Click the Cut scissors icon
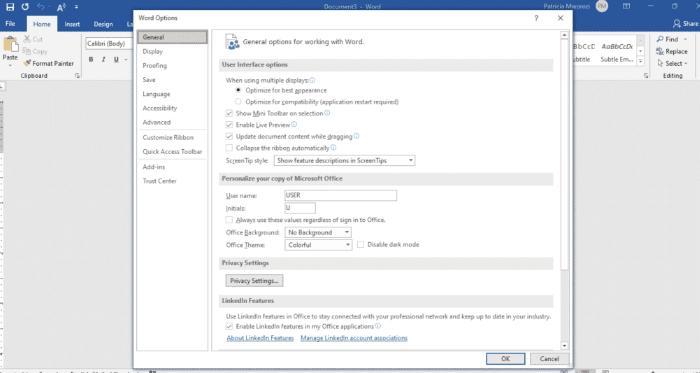The image size is (700, 373). coord(27,39)
